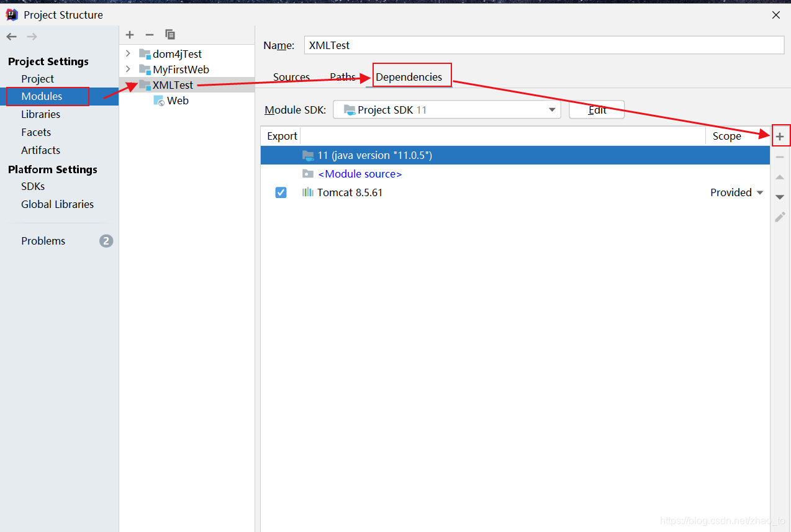Viewport: 791px width, 532px height.
Task: Click the JDK 11 folder icon
Action: point(308,155)
